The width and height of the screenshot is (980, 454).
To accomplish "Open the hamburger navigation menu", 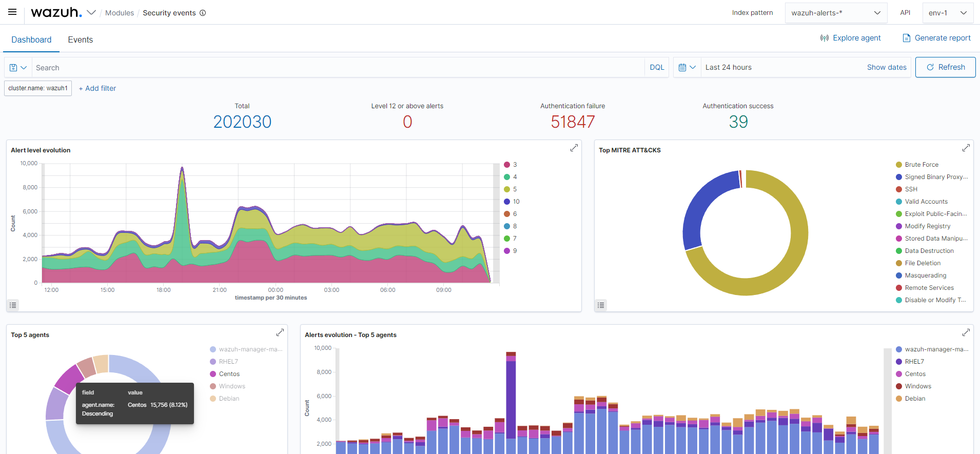I will [12, 12].
